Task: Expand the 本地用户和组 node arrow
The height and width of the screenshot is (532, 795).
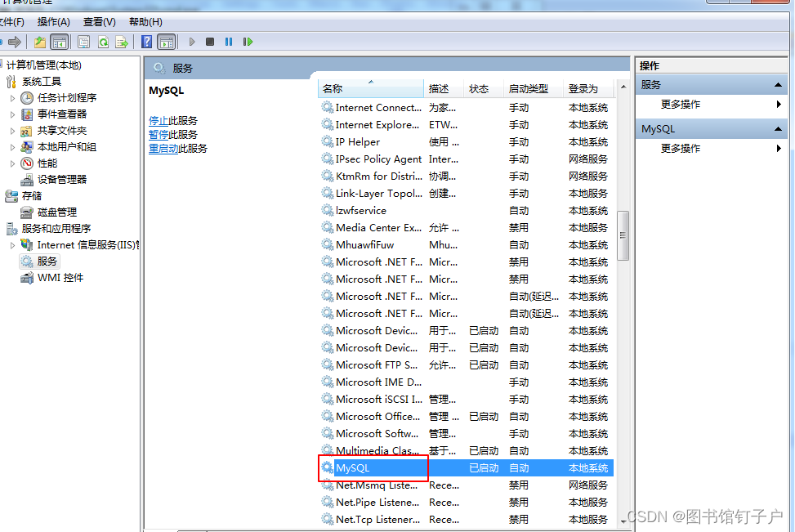Action: (x=13, y=147)
